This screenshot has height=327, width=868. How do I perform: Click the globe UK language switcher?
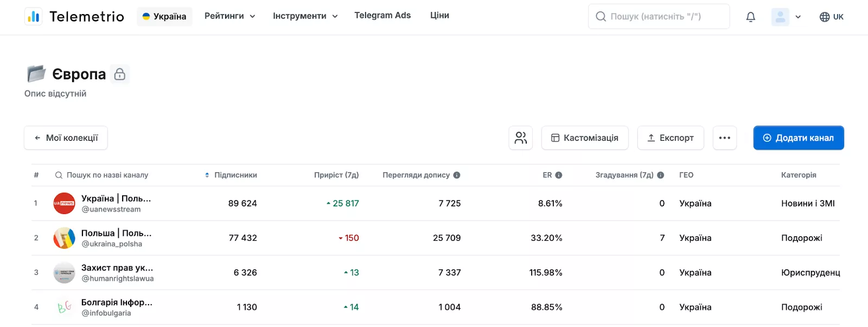tap(832, 17)
